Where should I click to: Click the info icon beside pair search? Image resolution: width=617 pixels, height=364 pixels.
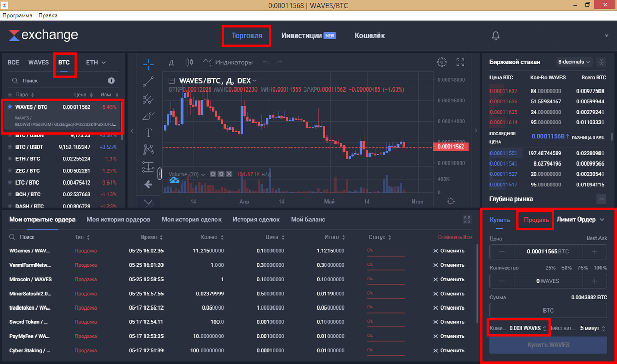(x=111, y=81)
